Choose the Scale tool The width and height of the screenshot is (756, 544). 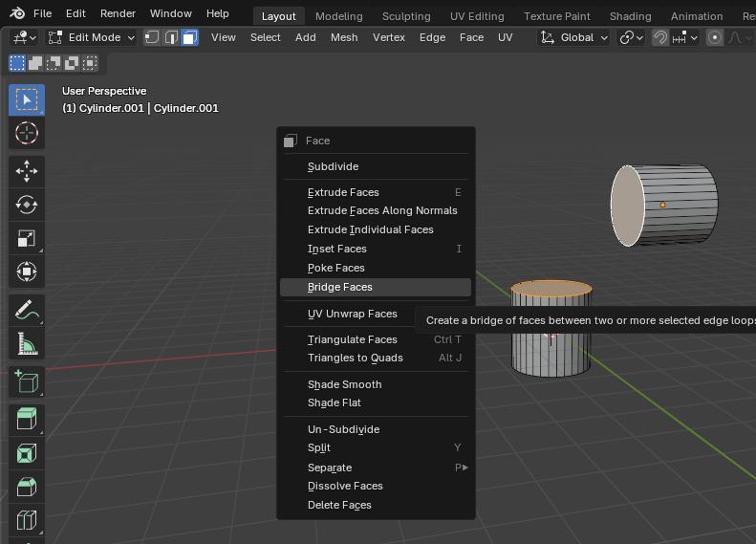point(27,238)
